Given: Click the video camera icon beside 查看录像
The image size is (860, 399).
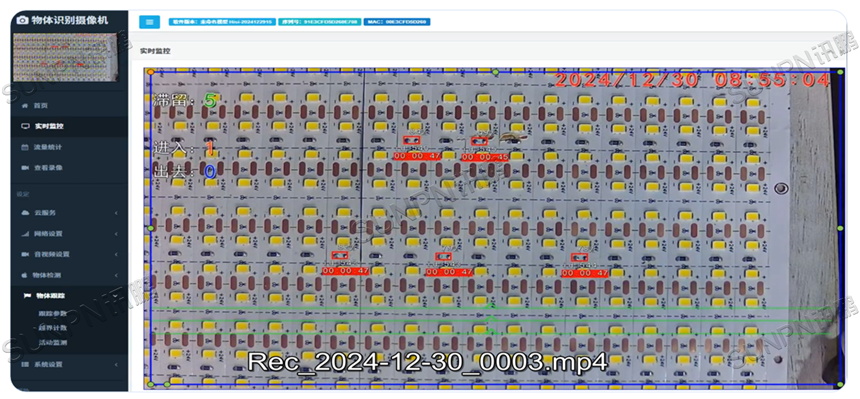Looking at the screenshot, I should 24,167.
